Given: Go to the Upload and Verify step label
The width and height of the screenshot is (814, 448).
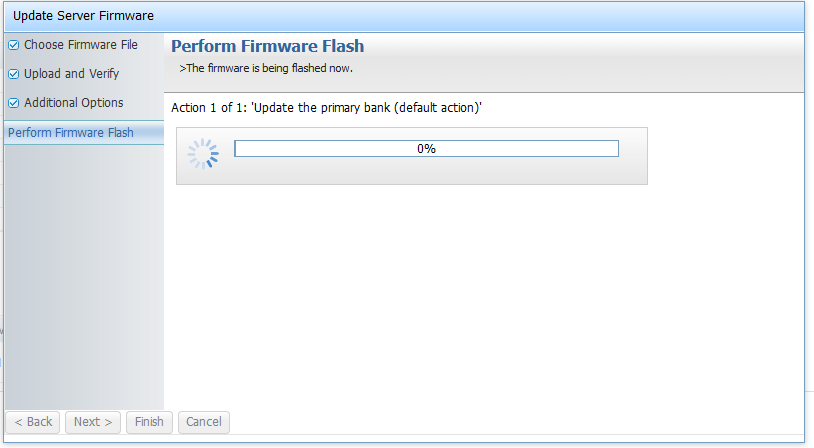Looking at the screenshot, I should point(72,74).
